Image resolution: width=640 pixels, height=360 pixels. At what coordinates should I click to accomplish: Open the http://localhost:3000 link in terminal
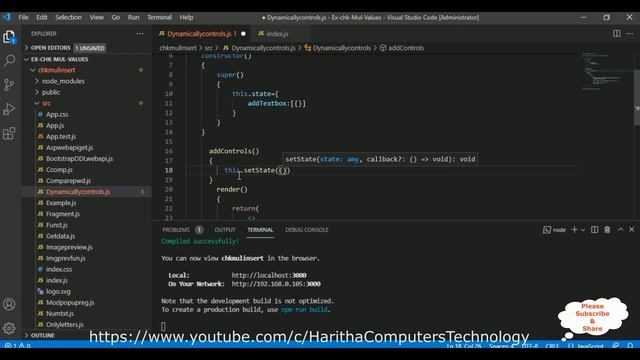[269, 275]
